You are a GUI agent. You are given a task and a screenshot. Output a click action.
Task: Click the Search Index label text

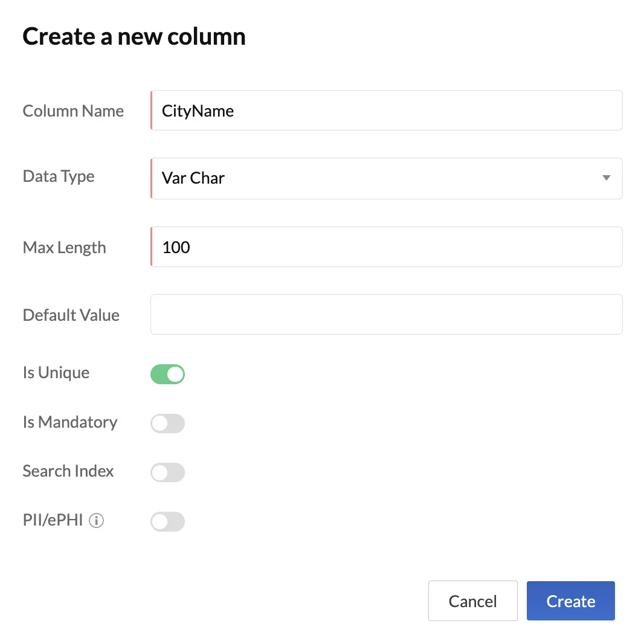[68, 471]
